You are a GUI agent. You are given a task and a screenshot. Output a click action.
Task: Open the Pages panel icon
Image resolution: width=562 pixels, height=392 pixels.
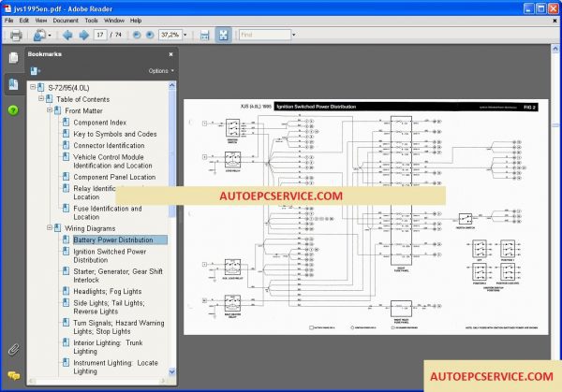point(13,57)
